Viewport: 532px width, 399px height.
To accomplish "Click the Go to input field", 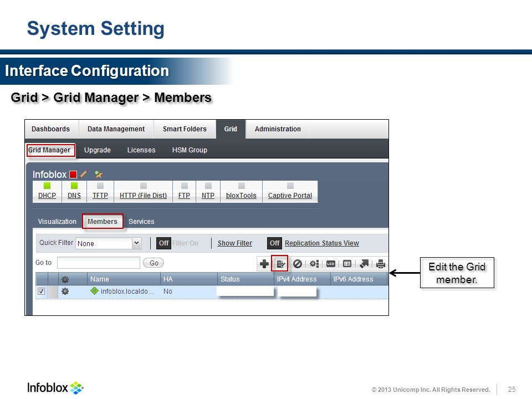I will pyautogui.click(x=99, y=263).
